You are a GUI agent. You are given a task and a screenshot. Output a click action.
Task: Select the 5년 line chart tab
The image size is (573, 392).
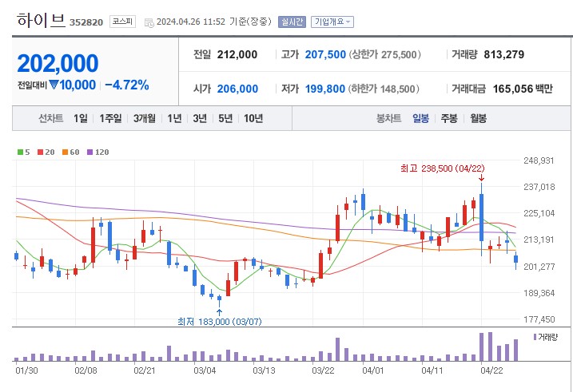[x=225, y=118]
